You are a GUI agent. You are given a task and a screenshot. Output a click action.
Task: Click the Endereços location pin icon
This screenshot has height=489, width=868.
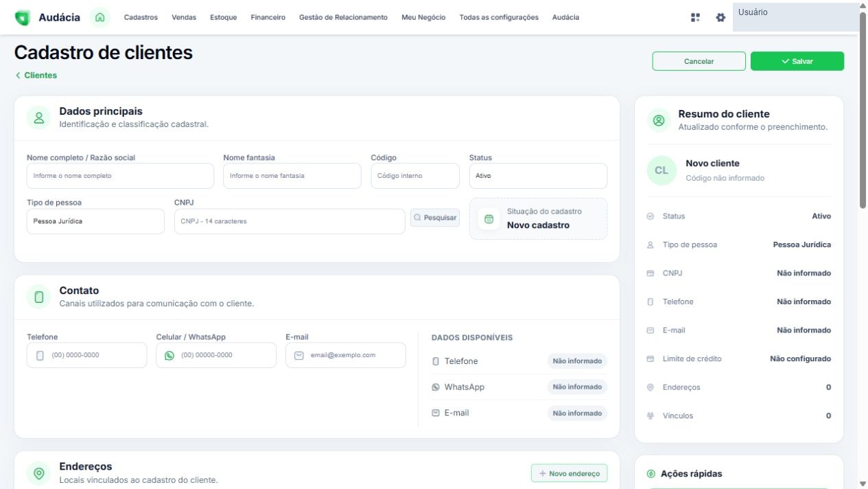39,473
